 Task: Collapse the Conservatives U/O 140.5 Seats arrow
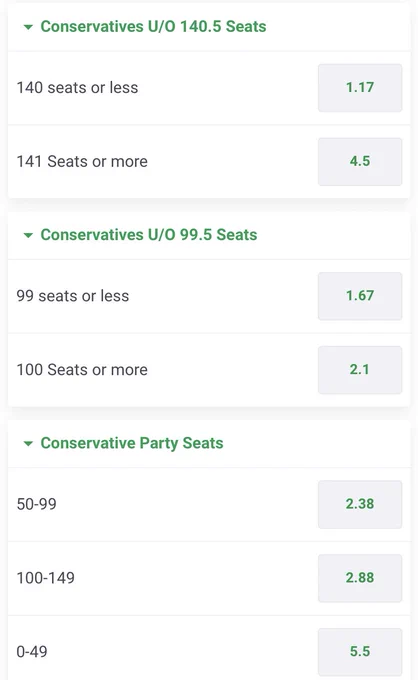[28, 27]
